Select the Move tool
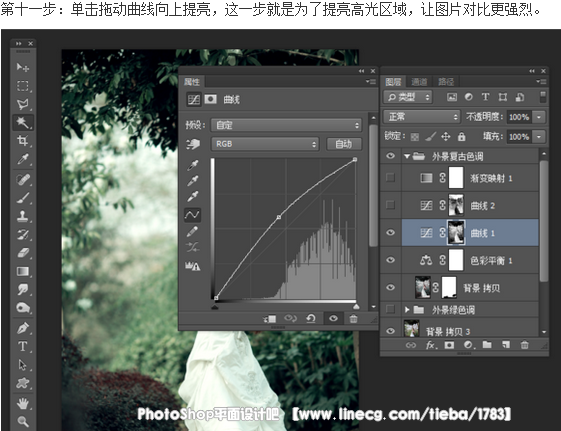 pos(23,67)
